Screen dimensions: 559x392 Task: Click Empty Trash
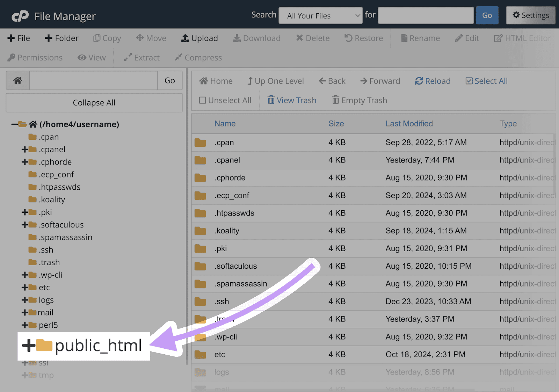pos(359,100)
